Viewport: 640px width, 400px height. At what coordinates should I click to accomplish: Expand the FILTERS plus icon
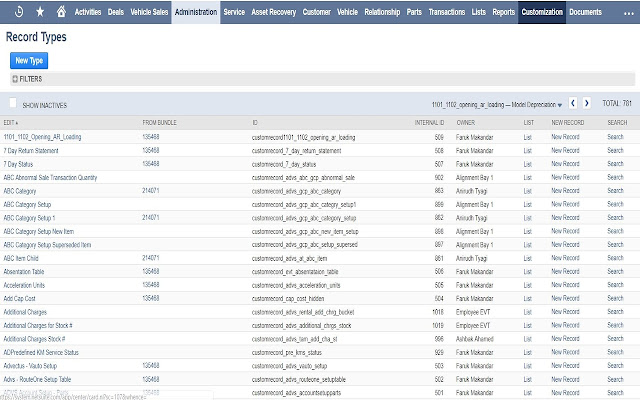pyautogui.click(x=15, y=79)
